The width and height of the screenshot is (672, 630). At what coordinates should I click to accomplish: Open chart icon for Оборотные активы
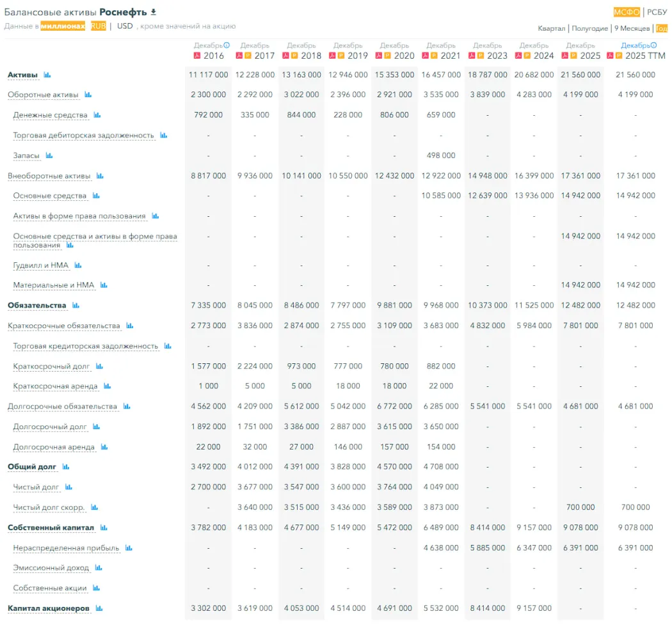point(88,95)
